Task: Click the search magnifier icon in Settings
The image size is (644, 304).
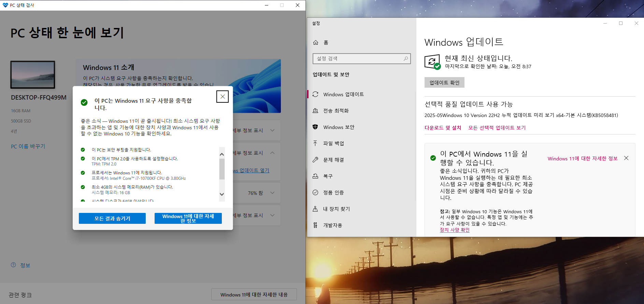Action: pos(406,59)
